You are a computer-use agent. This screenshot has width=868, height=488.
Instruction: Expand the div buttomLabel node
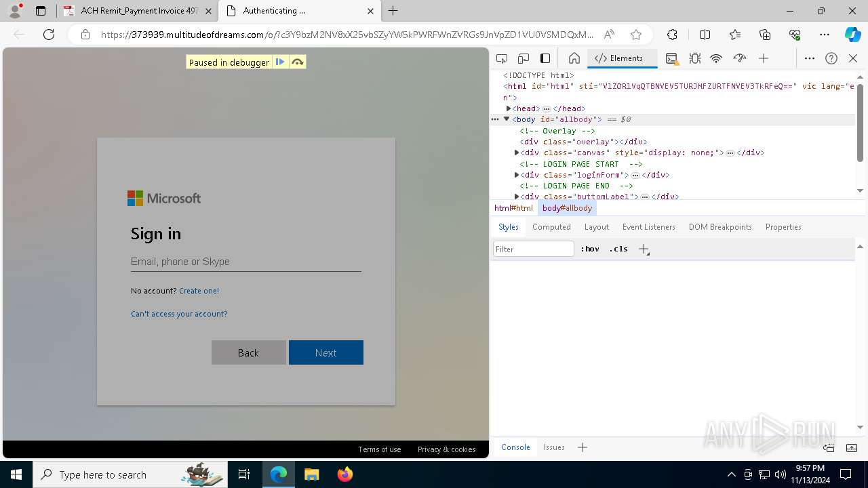517,197
